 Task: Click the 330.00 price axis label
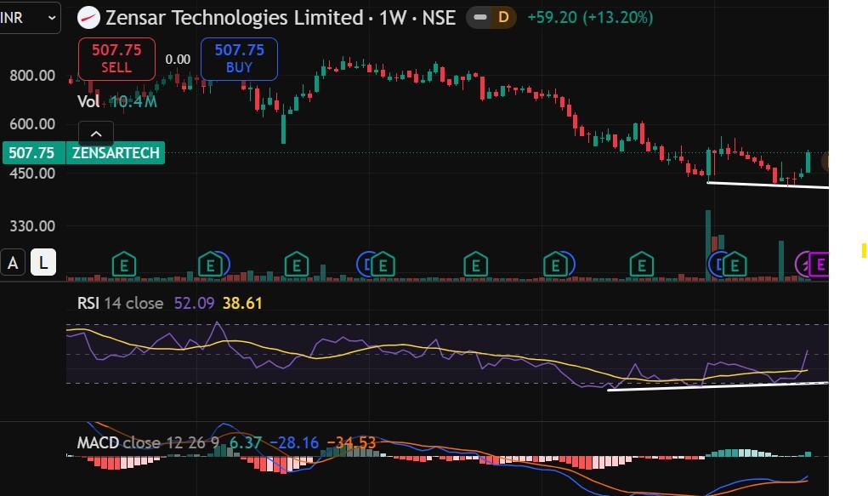[32, 226]
